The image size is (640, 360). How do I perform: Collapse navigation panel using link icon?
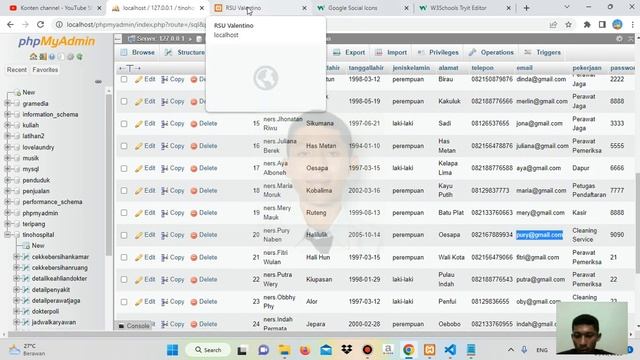98,82
